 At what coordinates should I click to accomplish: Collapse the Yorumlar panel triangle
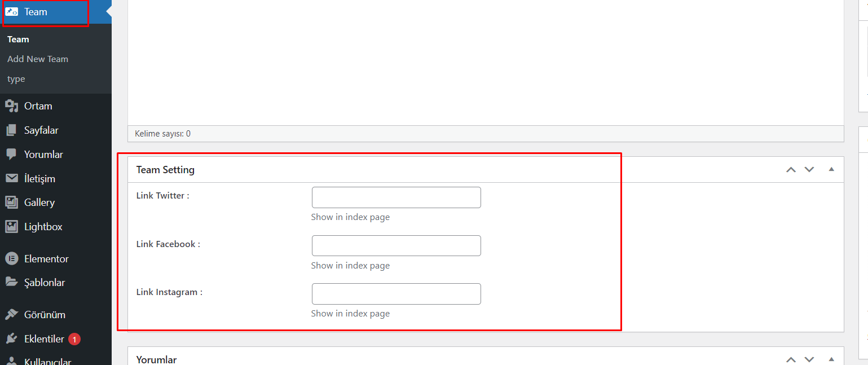click(x=831, y=359)
